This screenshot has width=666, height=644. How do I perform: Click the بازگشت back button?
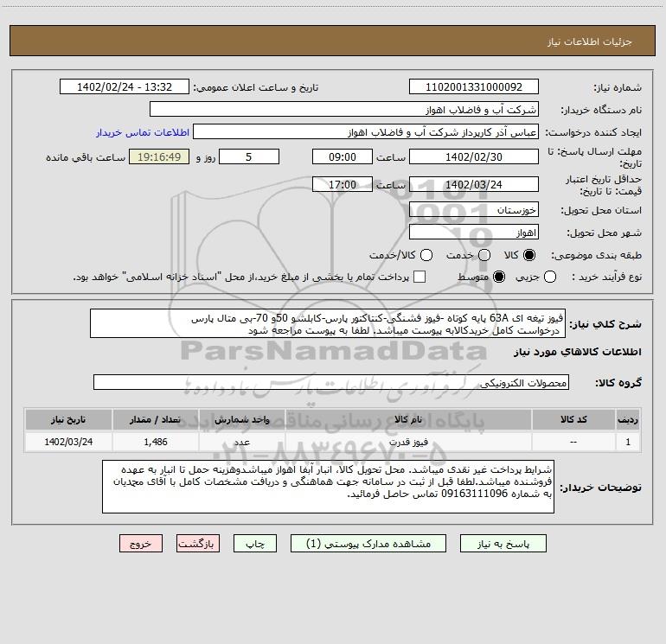pos(198,544)
